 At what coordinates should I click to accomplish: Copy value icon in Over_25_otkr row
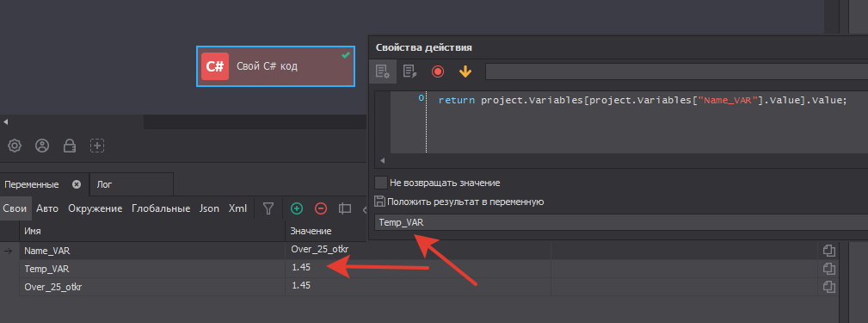click(x=828, y=287)
